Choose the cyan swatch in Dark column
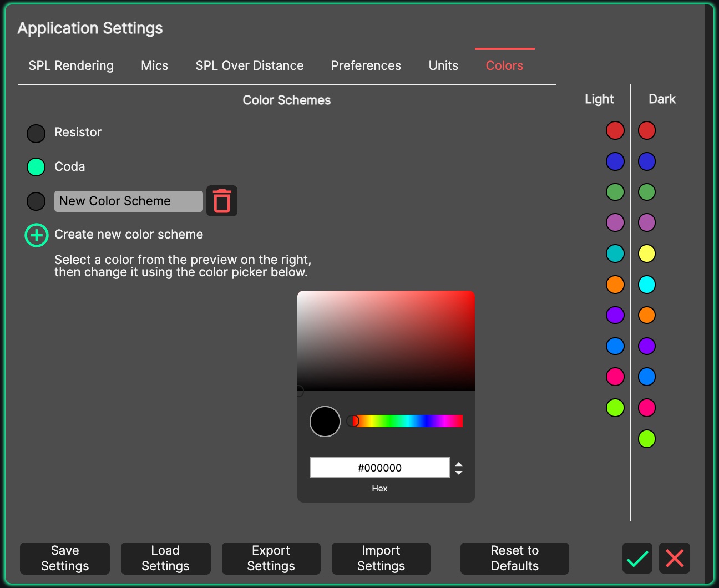The width and height of the screenshot is (719, 588). pos(647,285)
